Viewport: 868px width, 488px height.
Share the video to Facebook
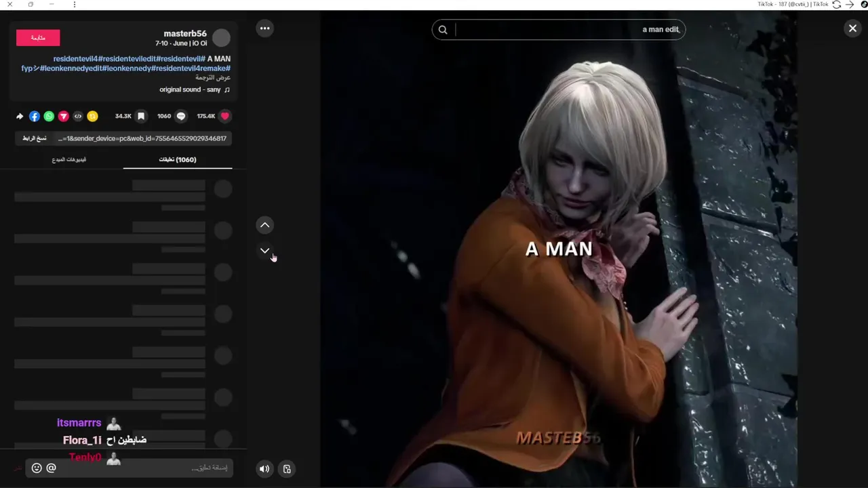[x=34, y=117]
